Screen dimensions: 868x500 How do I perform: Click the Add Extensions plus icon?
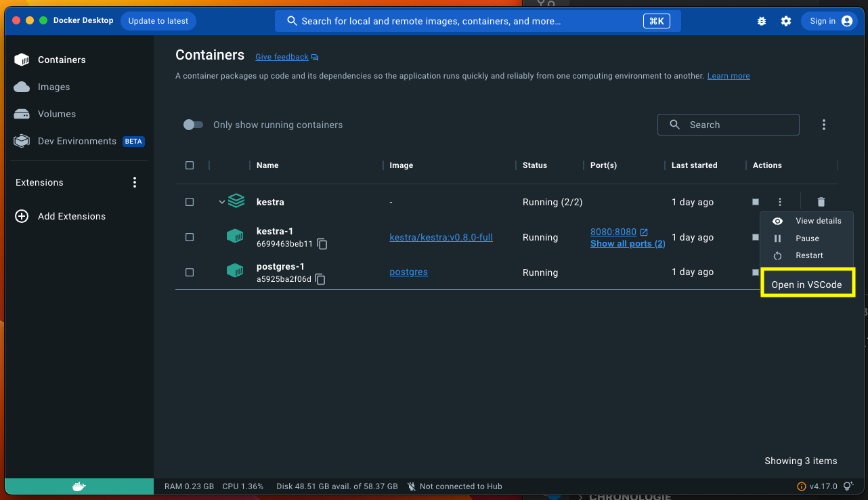(x=21, y=216)
